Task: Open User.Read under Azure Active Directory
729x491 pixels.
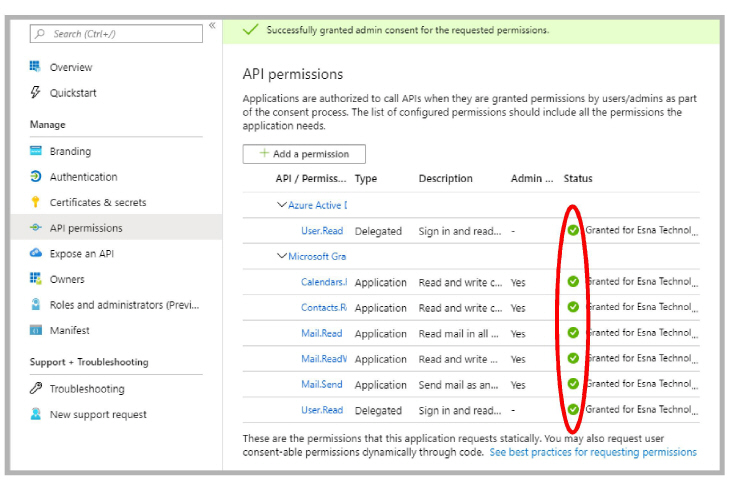Action: pos(322,231)
